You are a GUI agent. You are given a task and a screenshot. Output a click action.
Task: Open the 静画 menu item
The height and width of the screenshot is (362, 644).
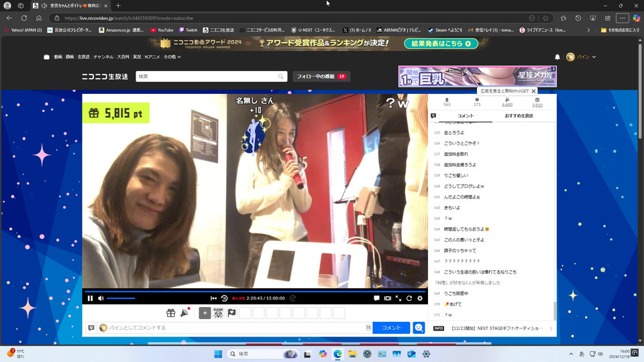point(70,57)
